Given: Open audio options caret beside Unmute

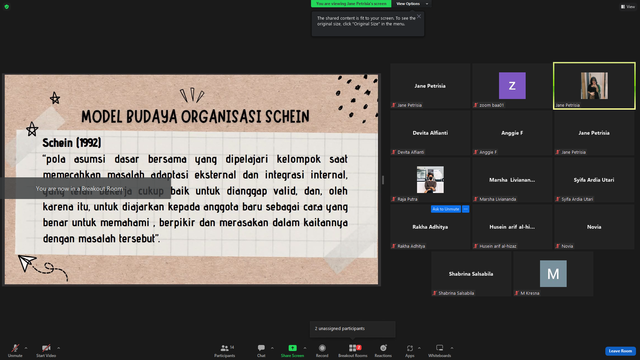Looking at the screenshot, I should [26, 348].
